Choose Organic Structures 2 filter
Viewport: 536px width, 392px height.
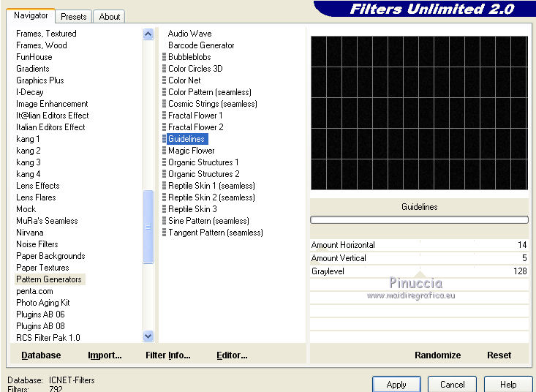tap(204, 174)
